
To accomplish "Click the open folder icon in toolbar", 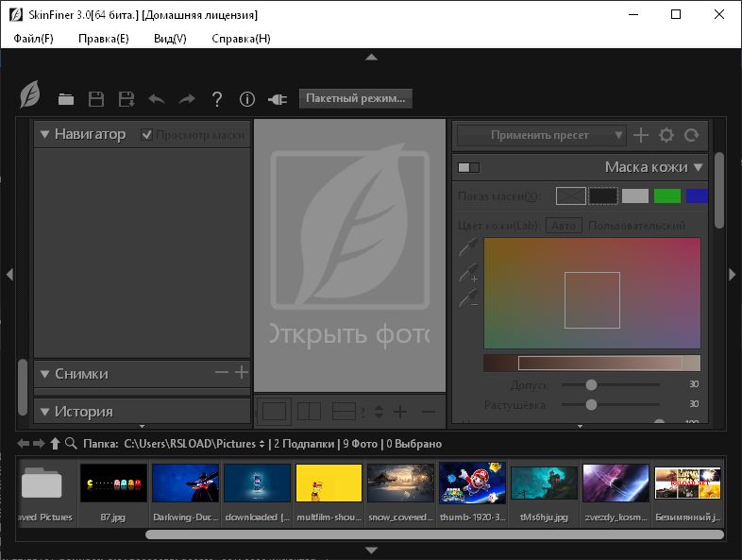I will tap(66, 99).
